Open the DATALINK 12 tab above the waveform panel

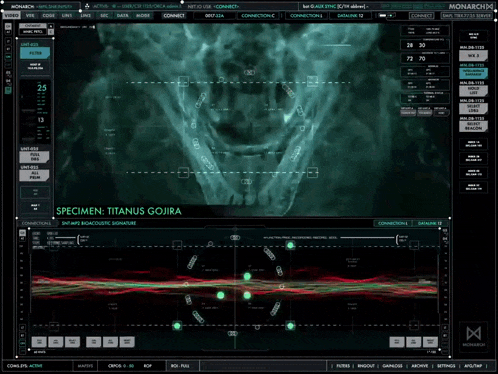coord(430,223)
